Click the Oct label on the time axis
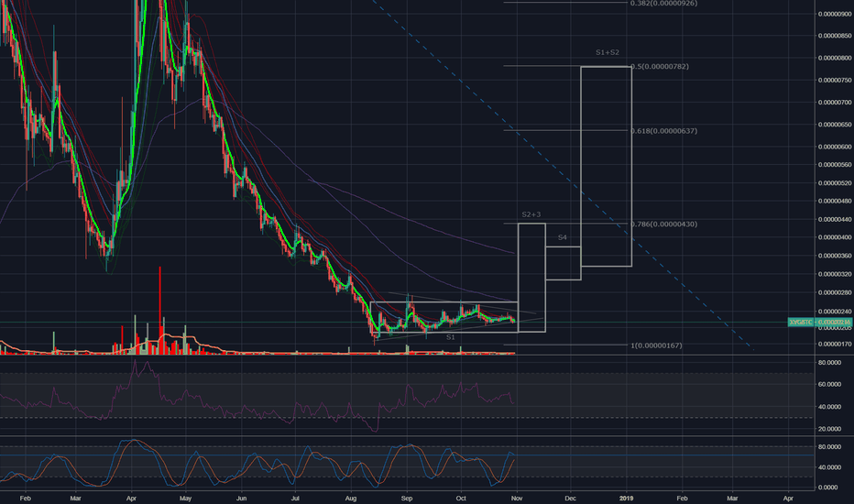The height and width of the screenshot is (504, 854). [461, 498]
